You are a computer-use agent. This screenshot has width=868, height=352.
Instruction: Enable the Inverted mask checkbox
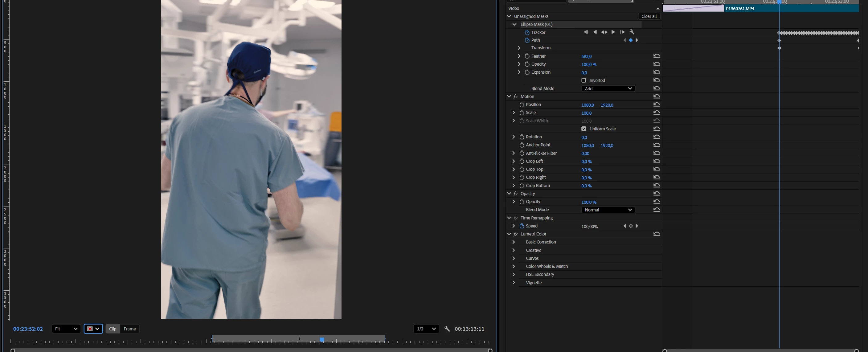583,80
